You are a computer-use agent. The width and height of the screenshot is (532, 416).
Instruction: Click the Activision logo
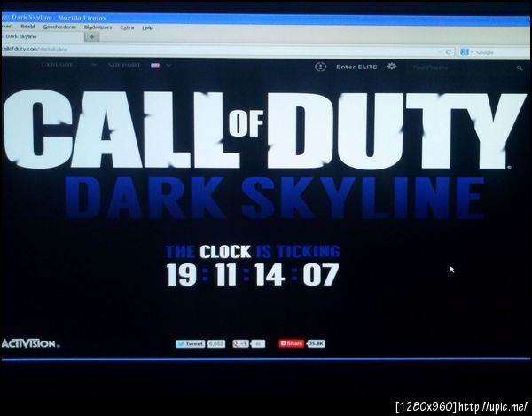click(x=31, y=343)
